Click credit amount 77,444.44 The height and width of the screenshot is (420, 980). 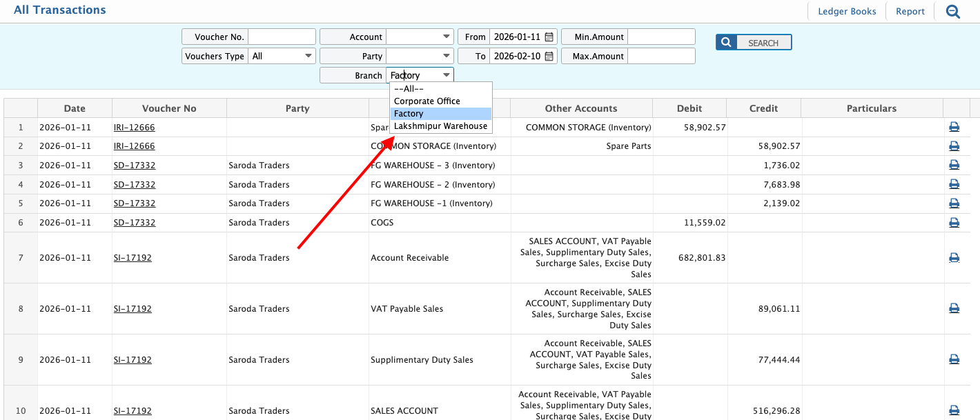[779, 360]
